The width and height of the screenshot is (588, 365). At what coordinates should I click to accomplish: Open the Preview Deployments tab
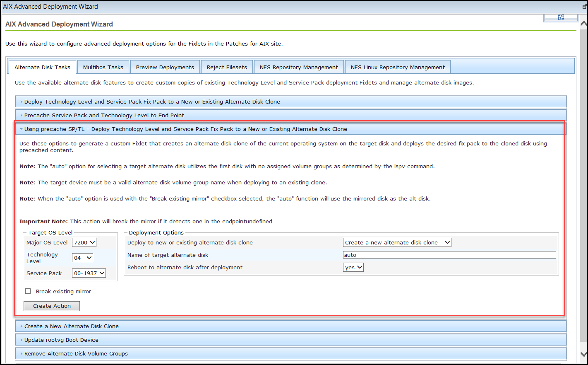click(165, 67)
